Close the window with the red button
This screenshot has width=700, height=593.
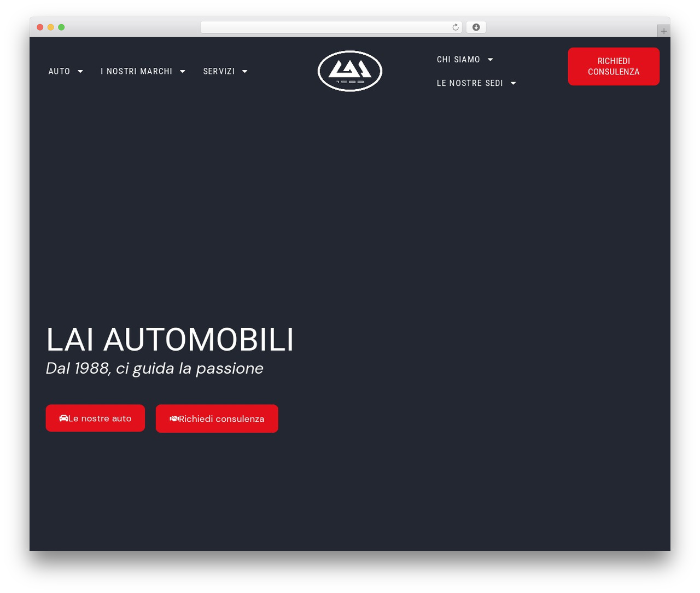click(x=40, y=27)
